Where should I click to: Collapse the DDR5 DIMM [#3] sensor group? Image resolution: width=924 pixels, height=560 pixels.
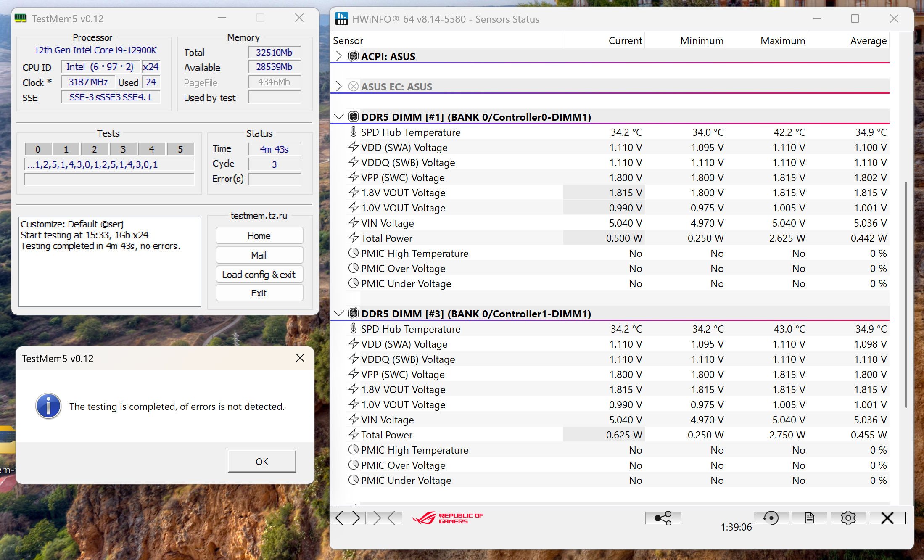click(x=339, y=314)
